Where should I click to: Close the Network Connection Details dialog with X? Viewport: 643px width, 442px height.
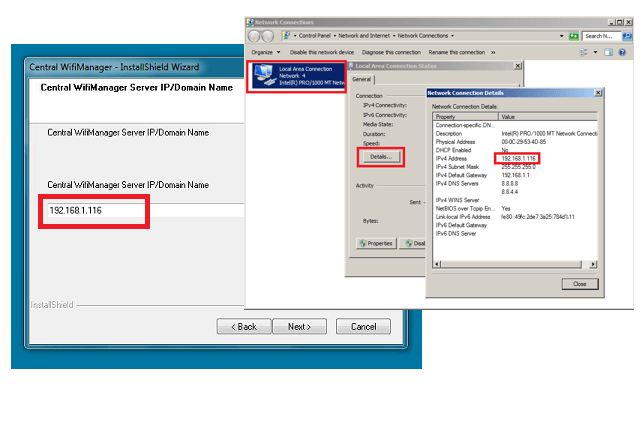[x=596, y=93]
